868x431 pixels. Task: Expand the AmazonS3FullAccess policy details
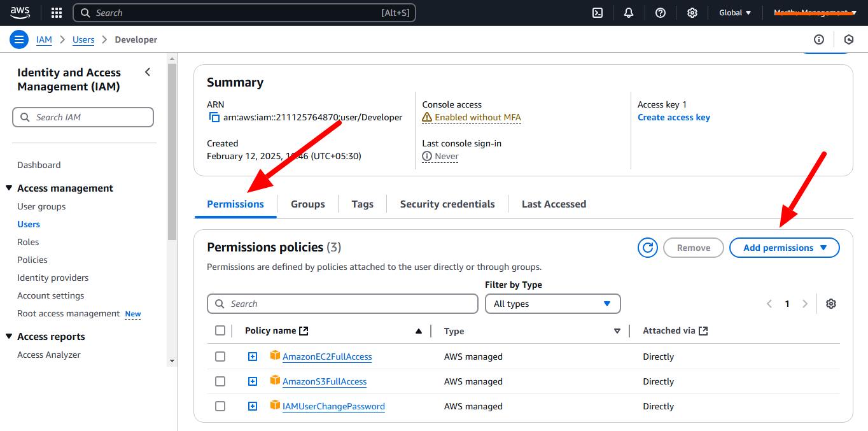[x=253, y=381]
